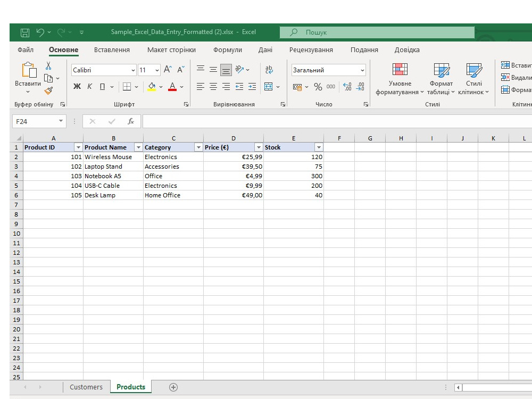Apply red font color A
The width and height of the screenshot is (532, 399).
point(172,87)
